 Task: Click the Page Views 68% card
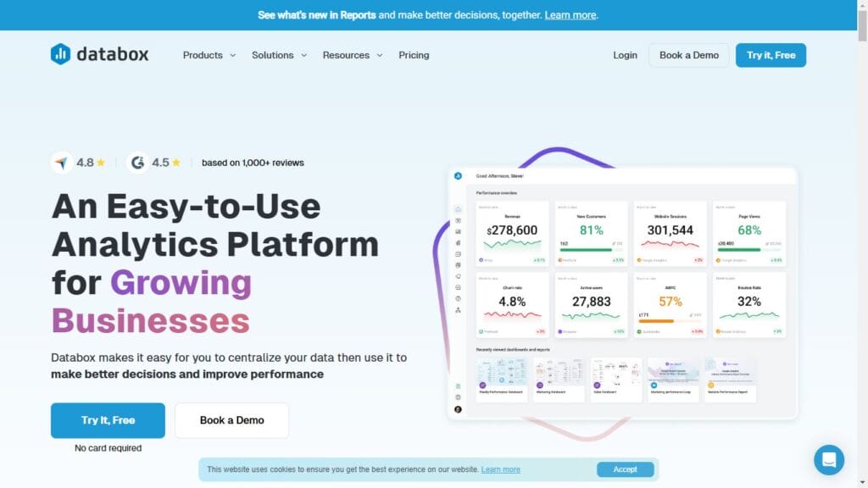749,234
